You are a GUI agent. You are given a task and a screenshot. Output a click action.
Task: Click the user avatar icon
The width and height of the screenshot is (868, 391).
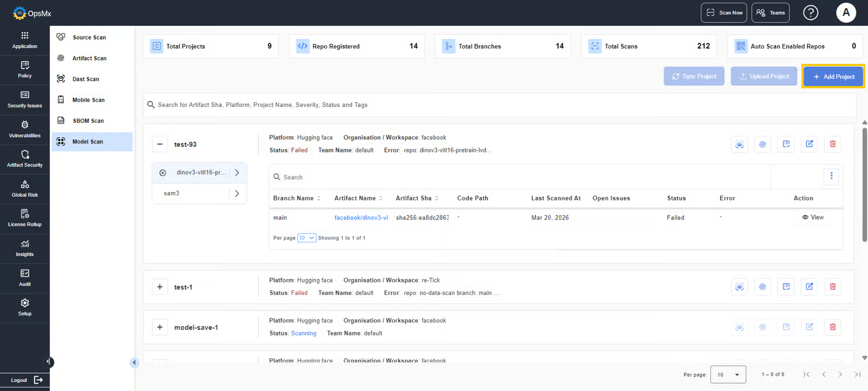[846, 13]
